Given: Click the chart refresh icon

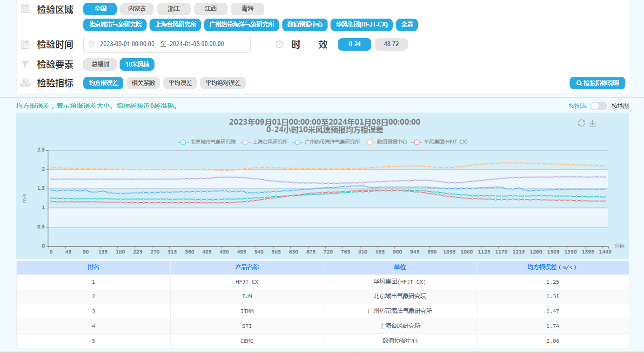Looking at the screenshot, I should [x=581, y=123].
